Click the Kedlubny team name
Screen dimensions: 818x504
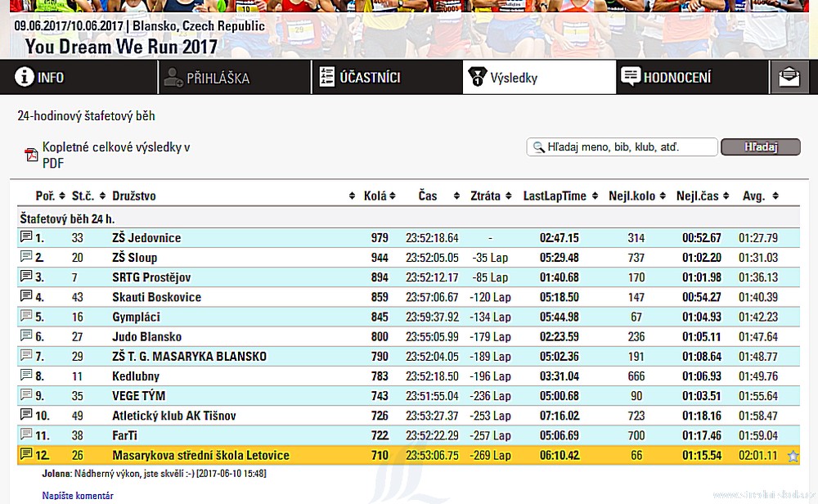(136, 376)
